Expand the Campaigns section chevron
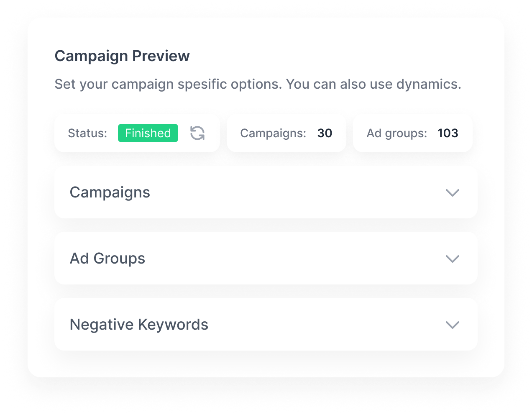The height and width of the screenshot is (415, 532). pos(453,192)
